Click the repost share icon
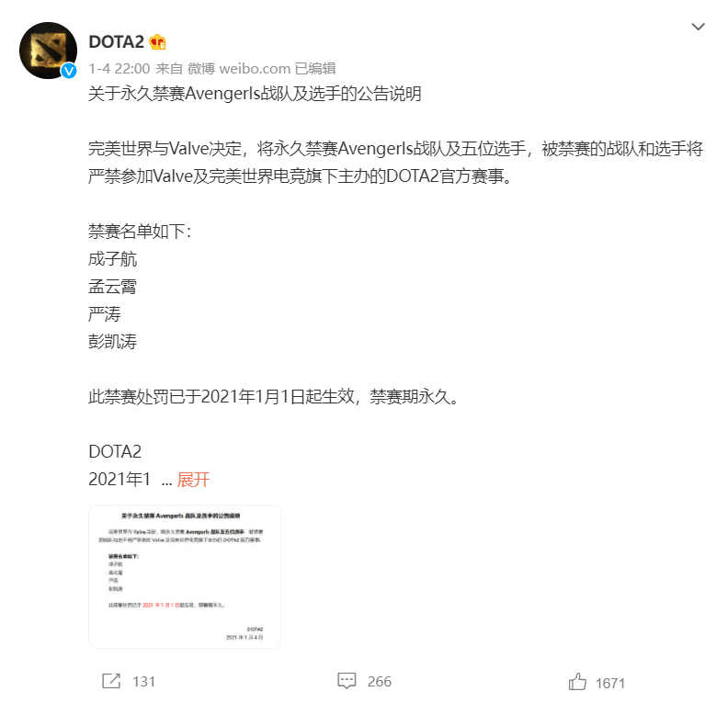The height and width of the screenshot is (703, 728). tap(111, 681)
